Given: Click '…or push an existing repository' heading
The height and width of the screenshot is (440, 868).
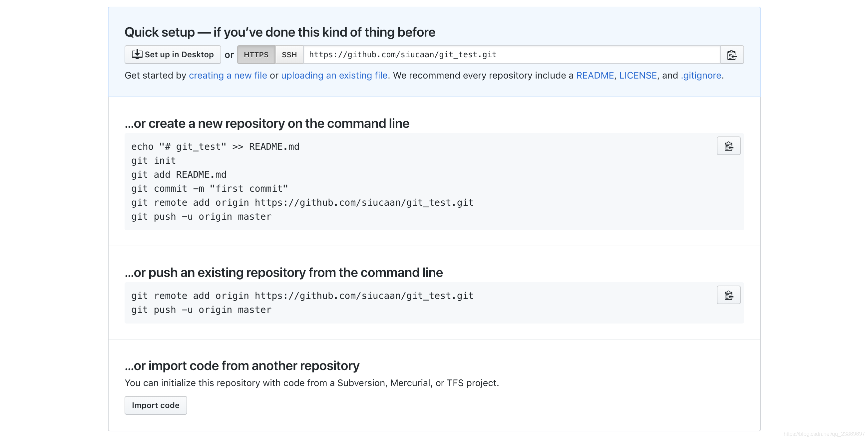Looking at the screenshot, I should pos(283,273).
